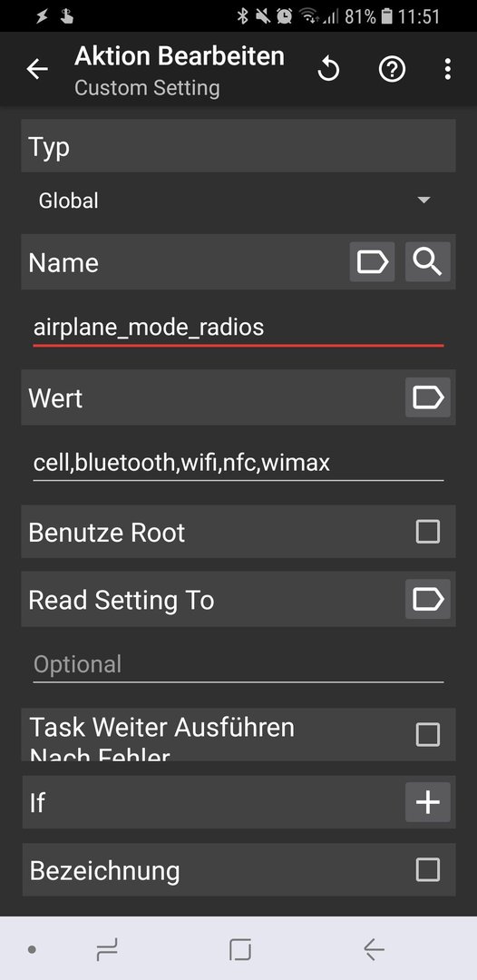The image size is (477, 980).
Task: Open the Typ dropdown showing Global
Action: 238,201
